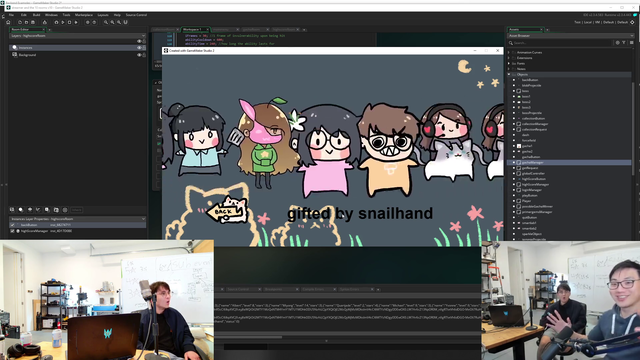Expand the Fonts folder
This screenshot has width=640, height=360.
[x=509, y=63]
